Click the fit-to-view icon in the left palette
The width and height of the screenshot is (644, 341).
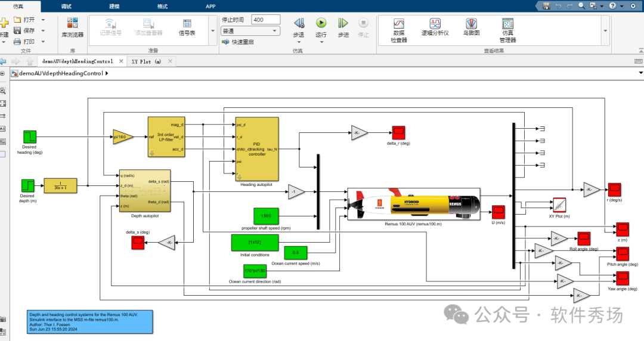[3, 104]
